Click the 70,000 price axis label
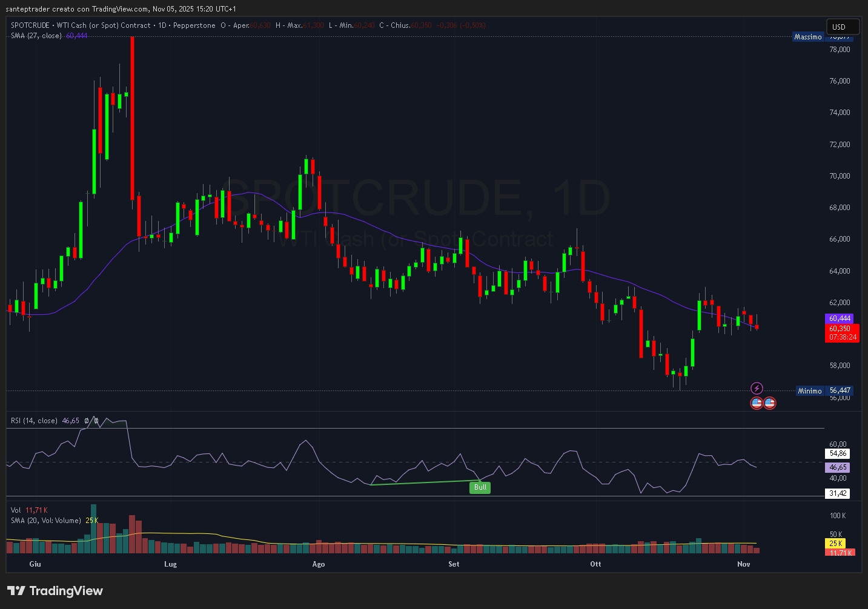 pyautogui.click(x=840, y=176)
